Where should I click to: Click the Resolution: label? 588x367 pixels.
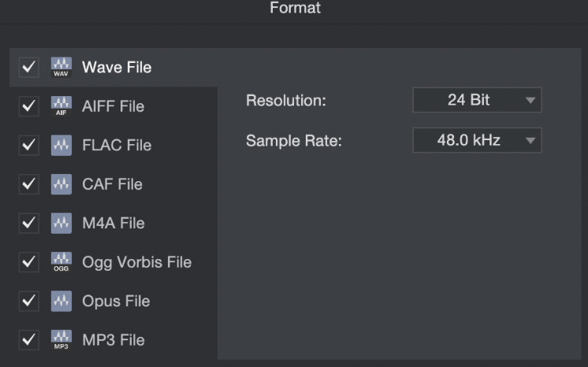coord(286,101)
